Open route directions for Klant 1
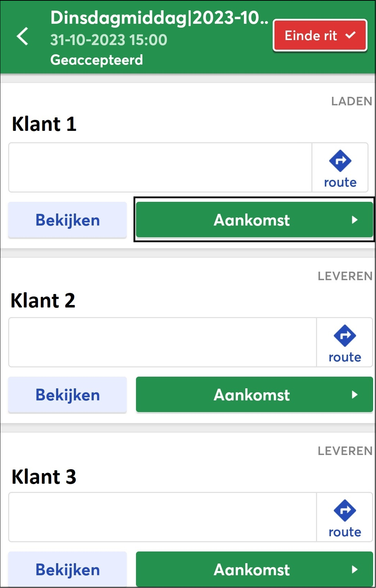 coord(340,168)
